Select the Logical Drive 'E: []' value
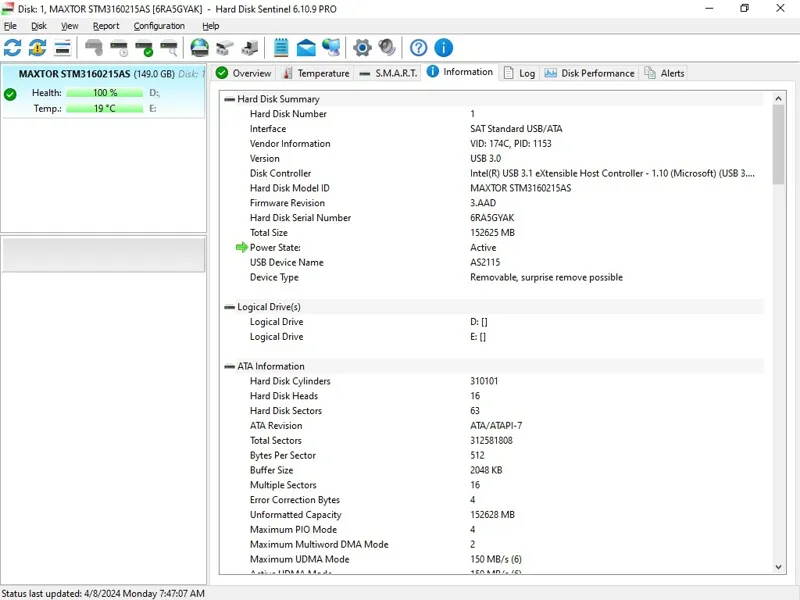 click(x=478, y=337)
